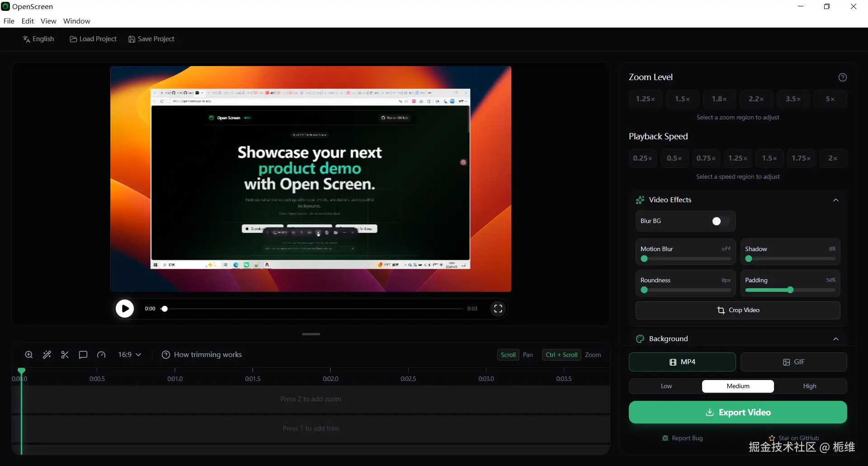Click the Report Bug icon

665,438
